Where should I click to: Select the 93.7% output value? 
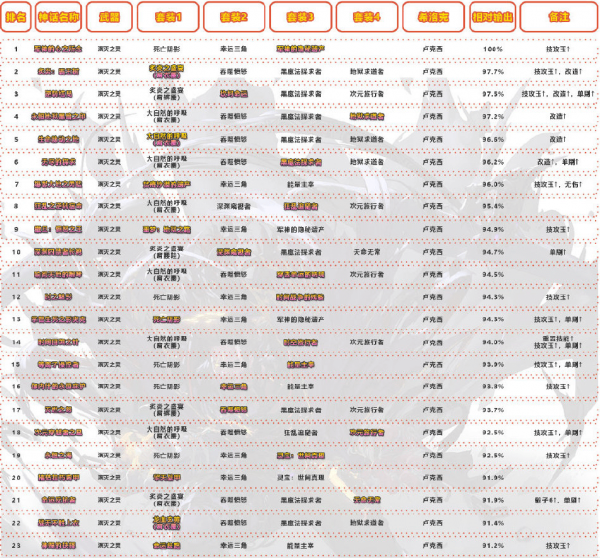click(x=493, y=410)
